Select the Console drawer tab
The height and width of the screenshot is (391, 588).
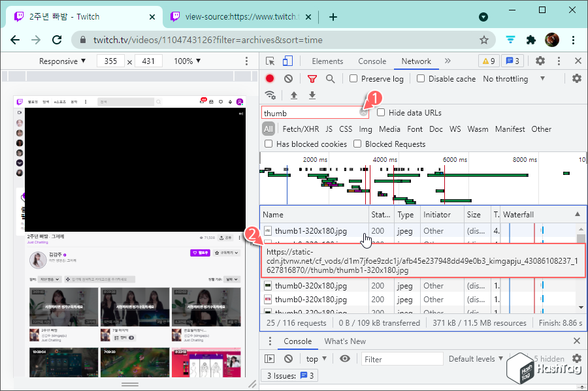(298, 341)
